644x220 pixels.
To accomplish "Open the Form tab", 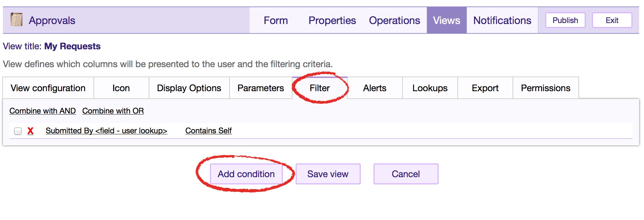I will click(x=276, y=20).
